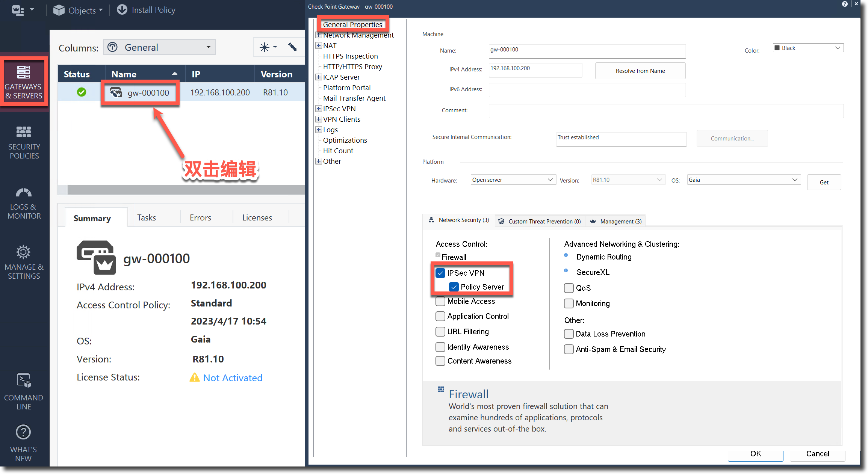Switch to the Licenses tab
The height and width of the screenshot is (474, 868).
[257, 217]
